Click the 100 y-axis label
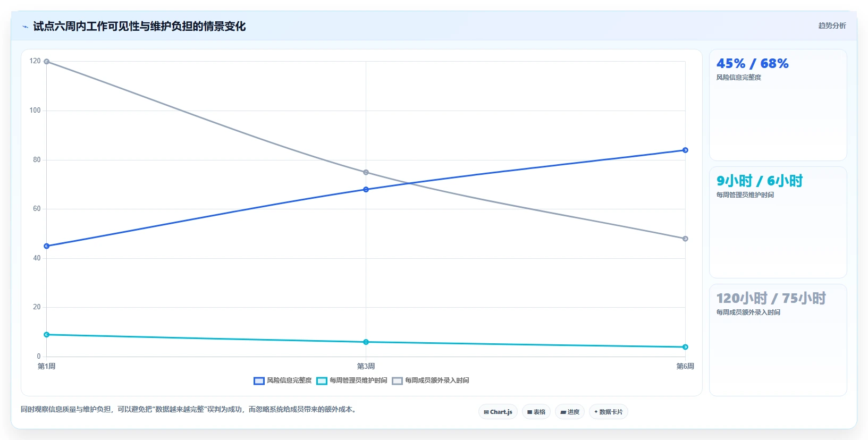The height and width of the screenshot is (440, 868). point(35,111)
